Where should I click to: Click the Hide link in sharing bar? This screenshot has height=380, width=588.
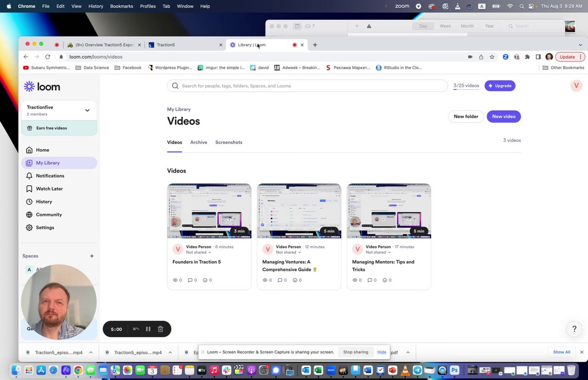pyautogui.click(x=381, y=352)
